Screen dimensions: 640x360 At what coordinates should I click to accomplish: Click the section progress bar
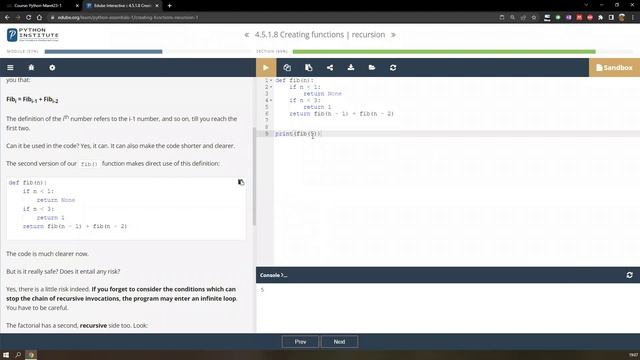462,51
